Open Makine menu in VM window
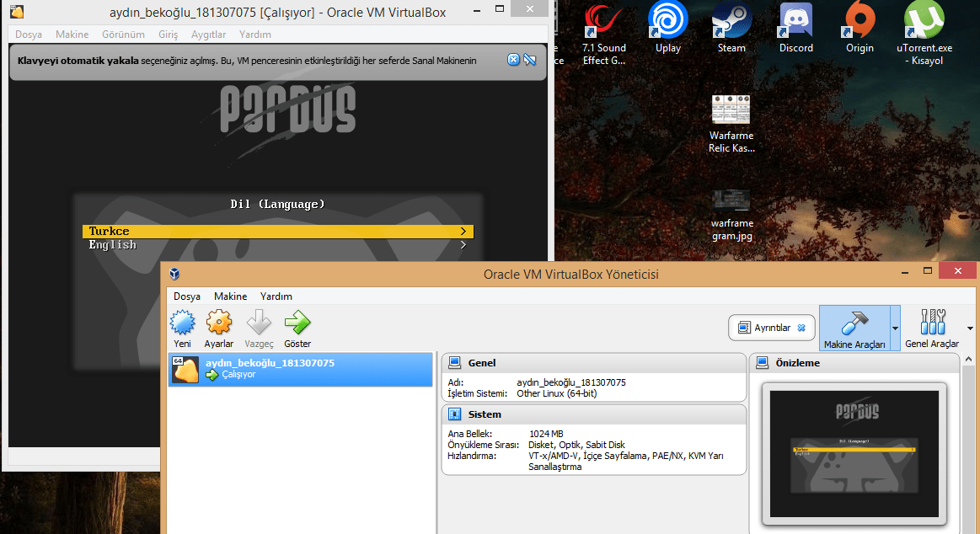Image resolution: width=980 pixels, height=534 pixels. click(72, 35)
